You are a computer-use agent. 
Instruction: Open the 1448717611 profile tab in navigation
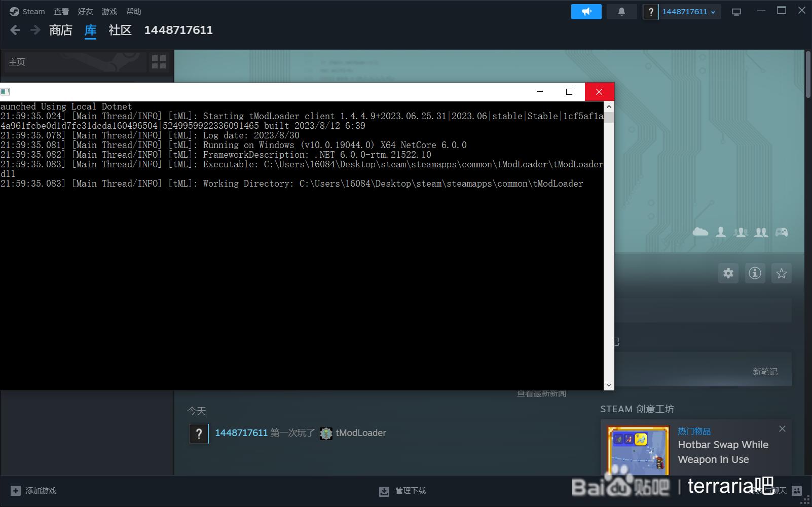(x=178, y=30)
